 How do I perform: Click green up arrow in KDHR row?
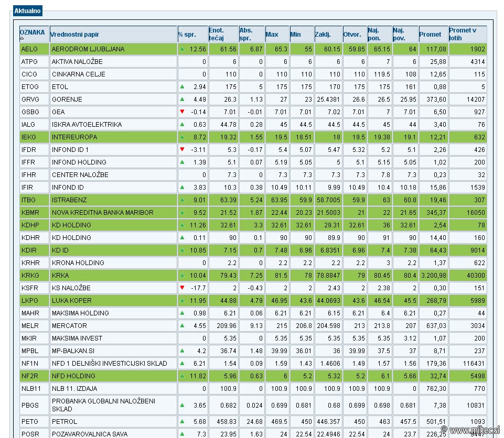click(x=183, y=238)
